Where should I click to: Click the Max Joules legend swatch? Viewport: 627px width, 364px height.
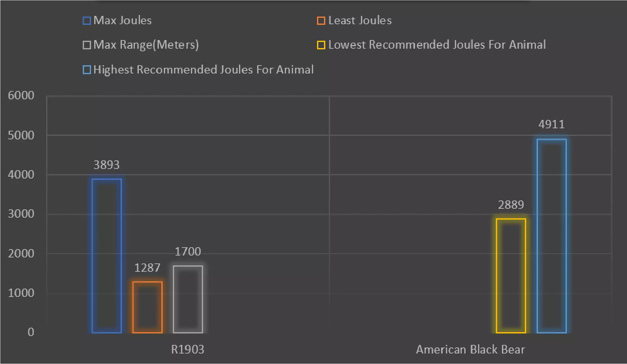point(87,21)
